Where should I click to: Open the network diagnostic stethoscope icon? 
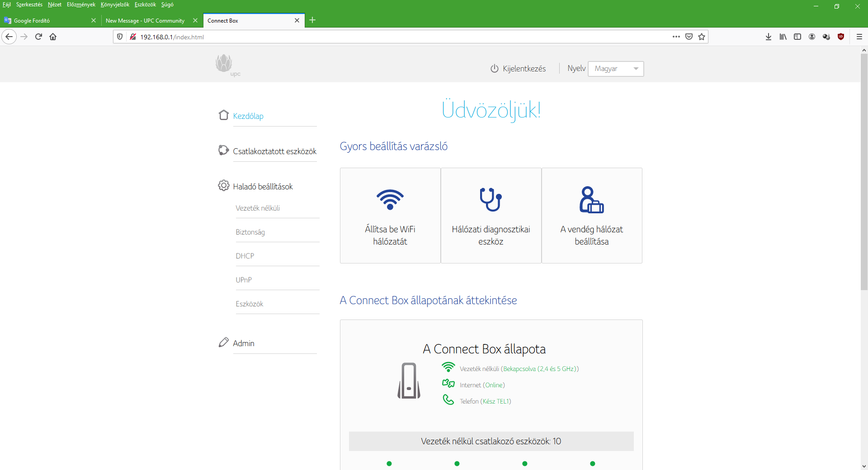pos(491,199)
